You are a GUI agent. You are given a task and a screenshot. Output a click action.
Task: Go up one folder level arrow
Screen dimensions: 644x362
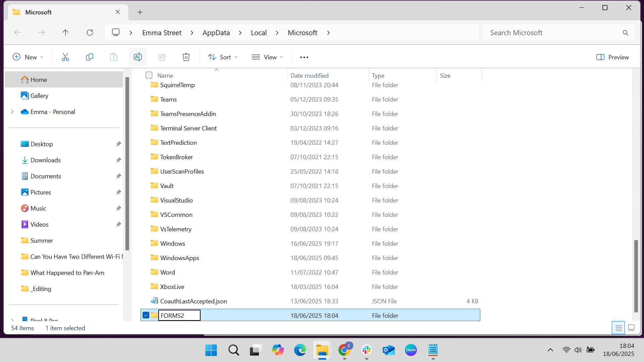(x=65, y=33)
